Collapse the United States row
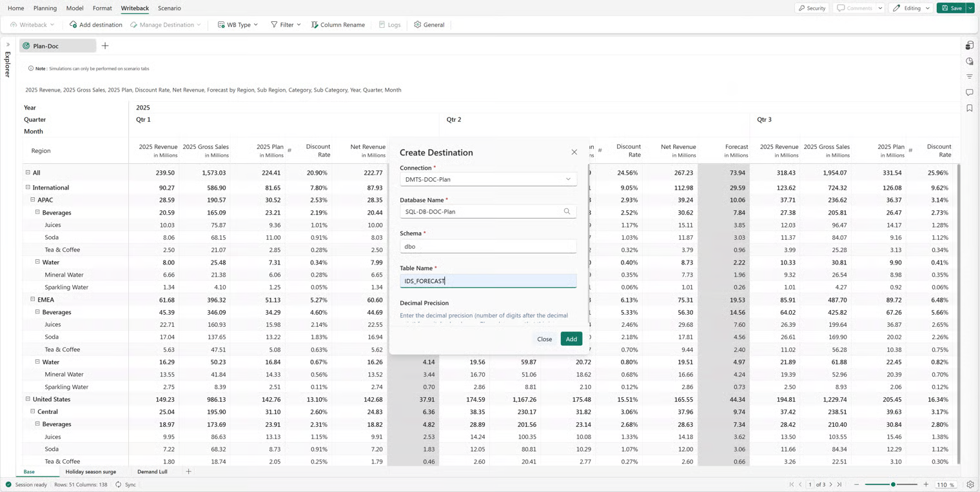This screenshot has height=492, width=980. (28, 399)
